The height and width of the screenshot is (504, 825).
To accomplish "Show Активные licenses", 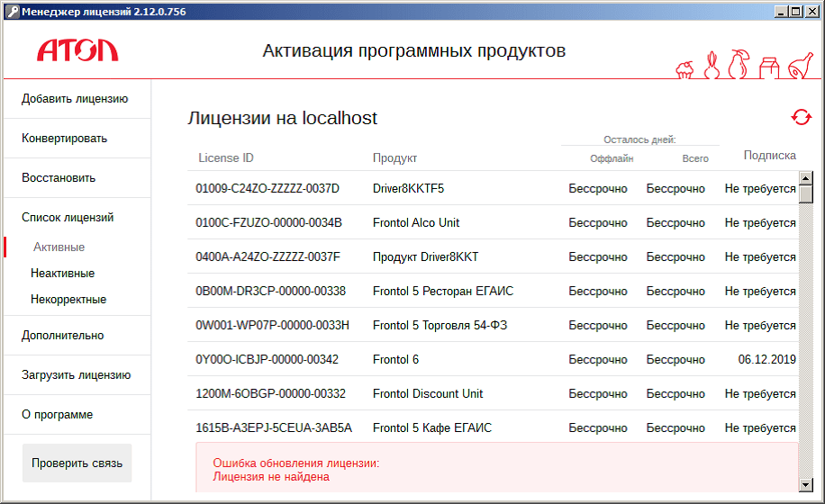I will (x=59, y=247).
